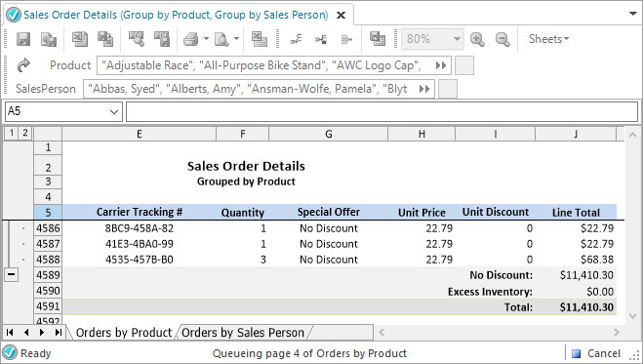Click the formula bar input
The height and width of the screenshot is (364, 643).
[x=382, y=112]
